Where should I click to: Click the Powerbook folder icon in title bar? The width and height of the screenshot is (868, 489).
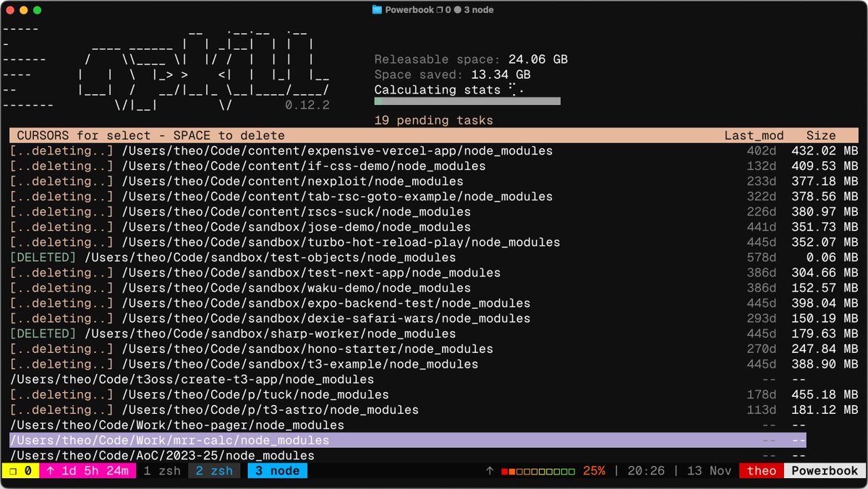pos(377,10)
